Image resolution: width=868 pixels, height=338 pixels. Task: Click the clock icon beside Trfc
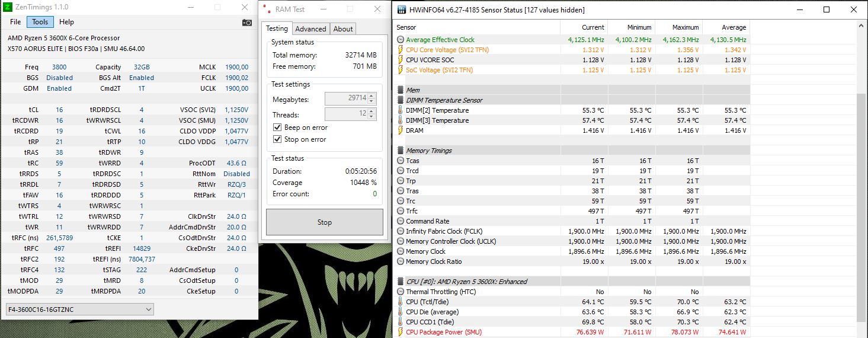(401, 211)
